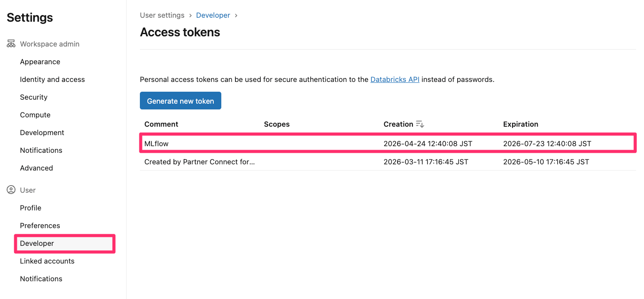Click the User settings breadcrumb

tap(162, 15)
